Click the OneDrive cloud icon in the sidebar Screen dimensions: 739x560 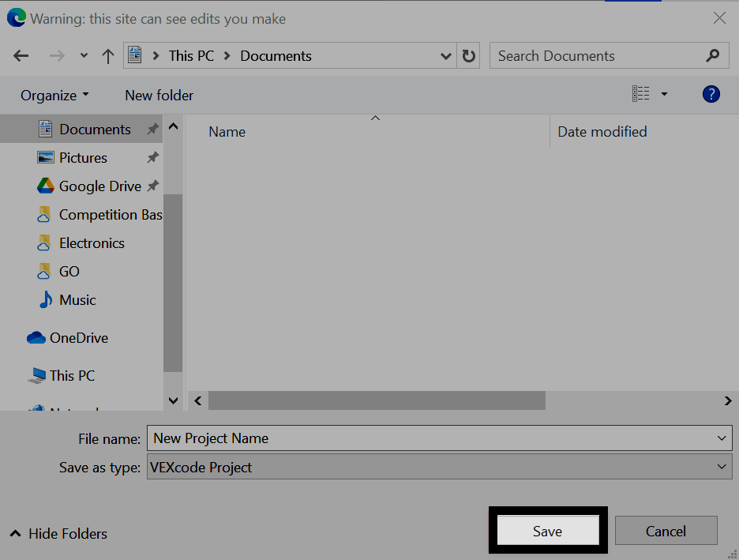36,337
